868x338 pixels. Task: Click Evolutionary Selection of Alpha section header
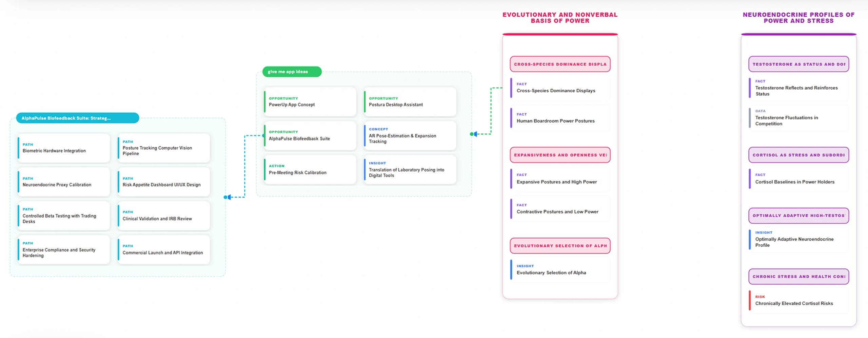tap(560, 246)
